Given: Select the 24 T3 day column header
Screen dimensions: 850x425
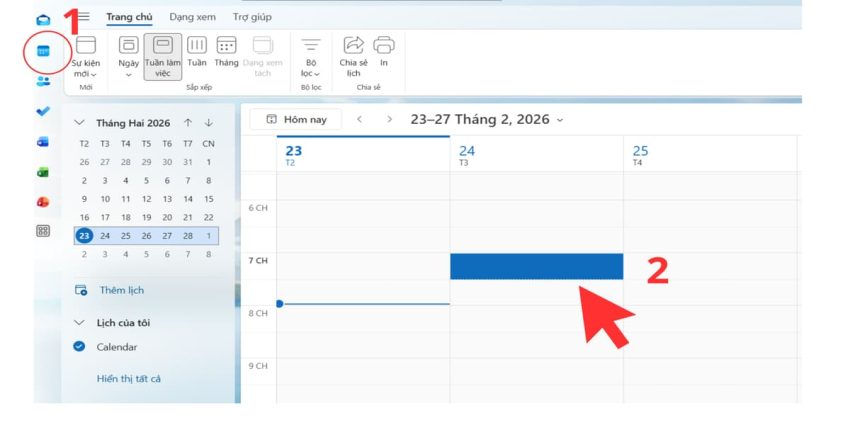Looking at the screenshot, I should pyautogui.click(x=537, y=154).
